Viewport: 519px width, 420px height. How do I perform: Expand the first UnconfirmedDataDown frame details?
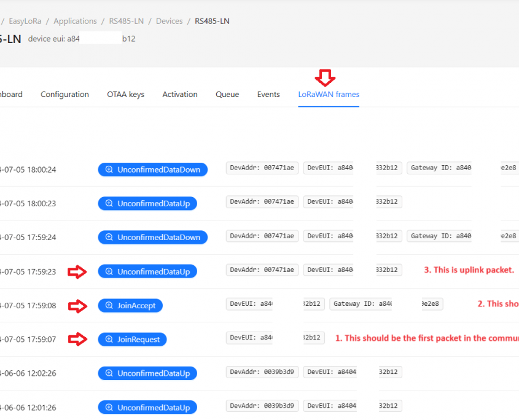pos(152,169)
